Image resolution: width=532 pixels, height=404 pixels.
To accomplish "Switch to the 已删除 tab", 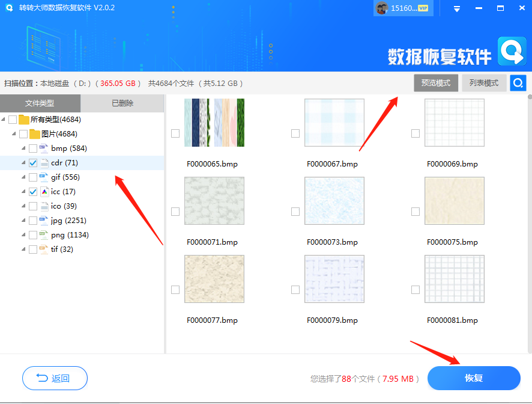I will pos(122,103).
